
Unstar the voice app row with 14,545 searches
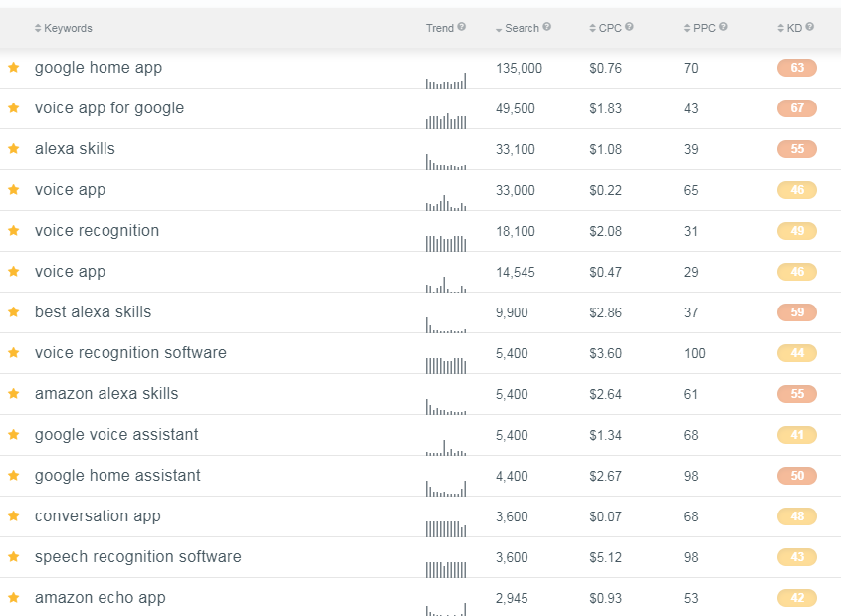(x=14, y=271)
